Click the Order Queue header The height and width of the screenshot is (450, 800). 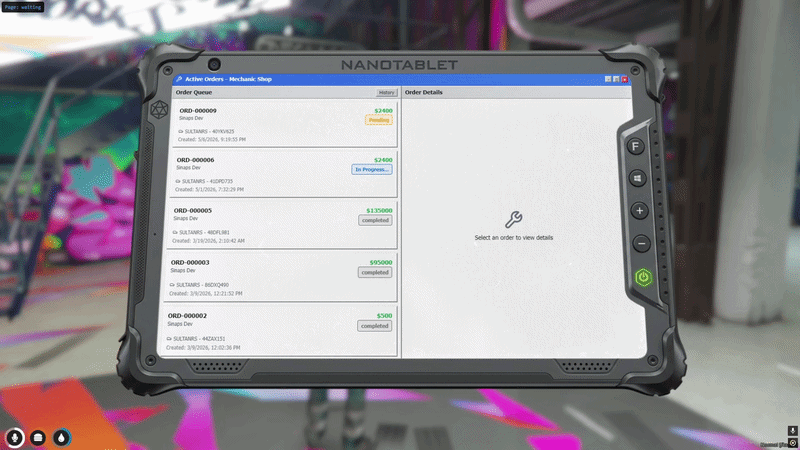[194, 92]
